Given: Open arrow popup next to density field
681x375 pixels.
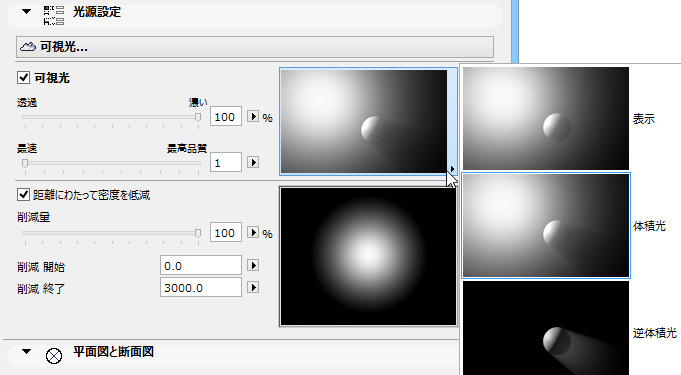Looking at the screenshot, I should pyautogui.click(x=253, y=116).
